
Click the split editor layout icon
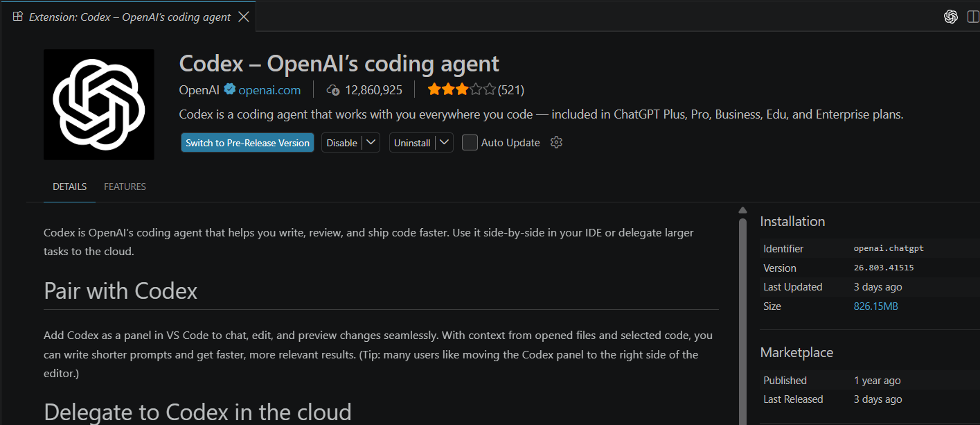(x=973, y=17)
